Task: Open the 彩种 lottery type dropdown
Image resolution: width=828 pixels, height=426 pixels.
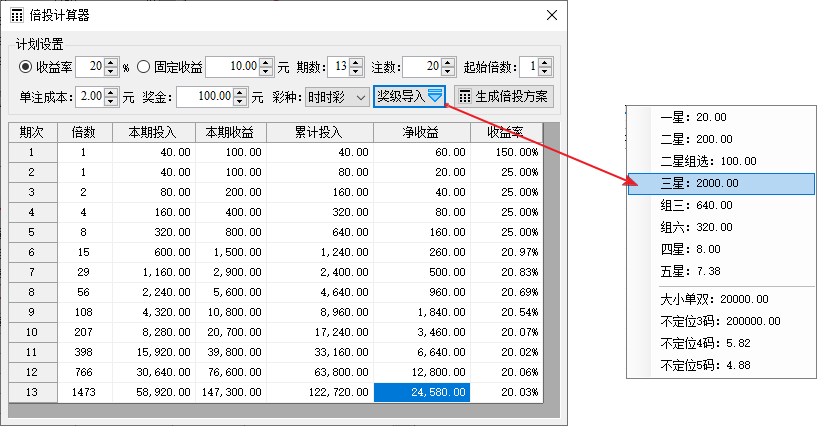Action: point(337,97)
